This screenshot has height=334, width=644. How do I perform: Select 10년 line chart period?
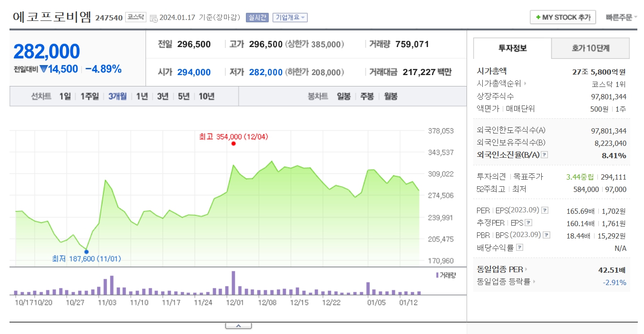pyautogui.click(x=206, y=96)
